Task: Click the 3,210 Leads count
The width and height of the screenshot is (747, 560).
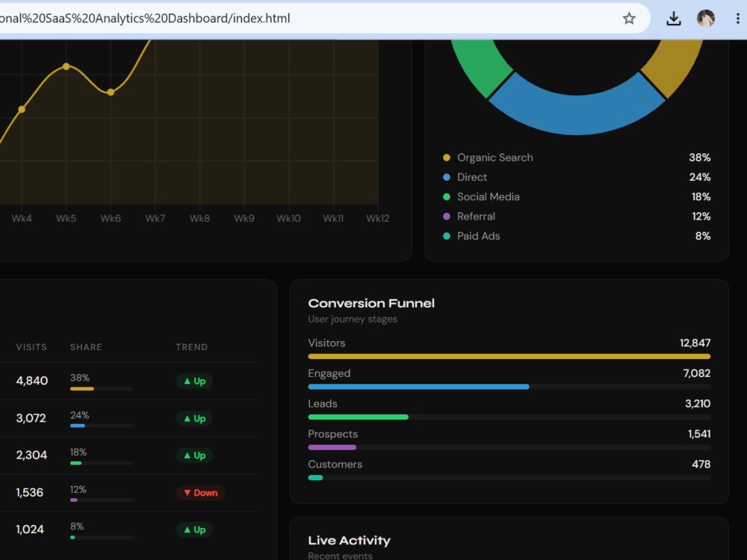Action: pyautogui.click(x=698, y=404)
